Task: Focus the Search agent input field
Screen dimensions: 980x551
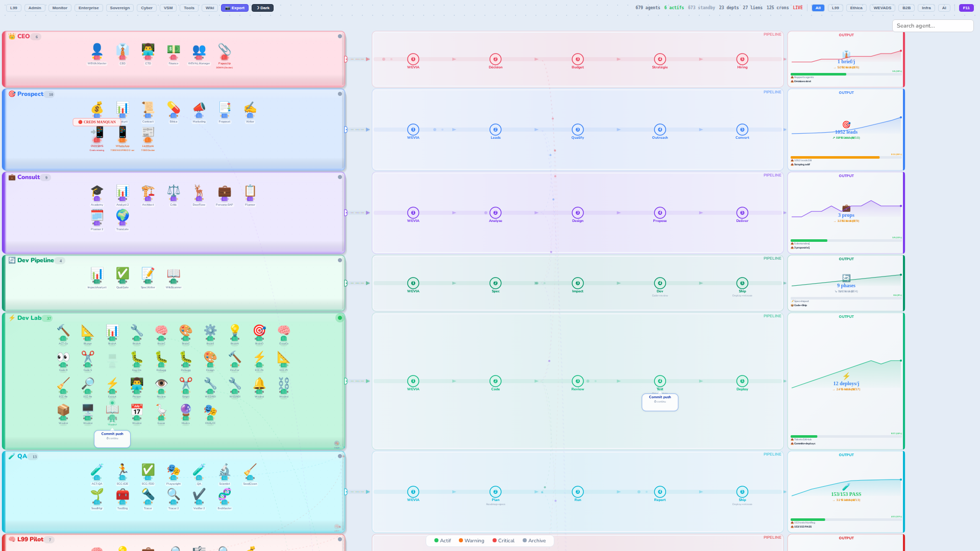Action: pos(933,26)
